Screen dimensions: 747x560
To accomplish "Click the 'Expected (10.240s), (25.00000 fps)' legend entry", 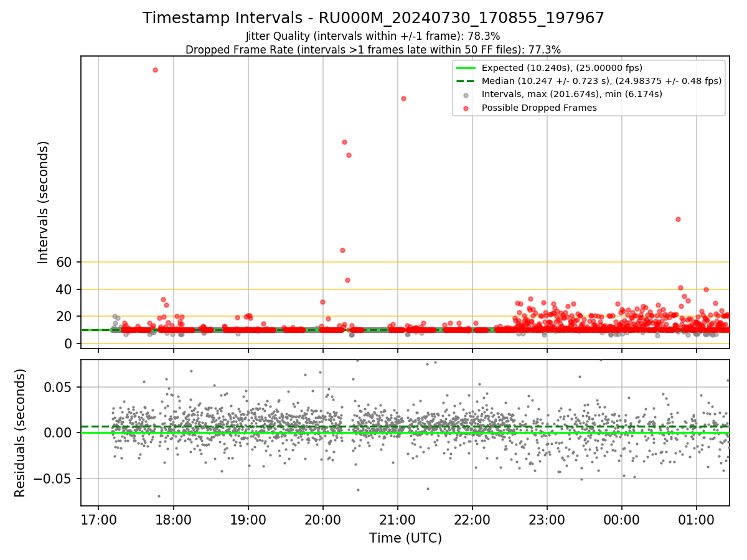I will tap(562, 68).
